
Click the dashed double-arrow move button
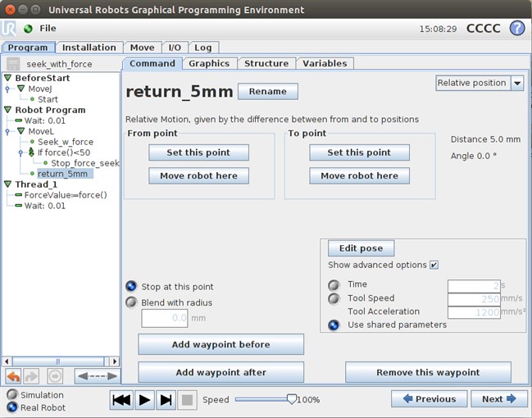[98, 376]
